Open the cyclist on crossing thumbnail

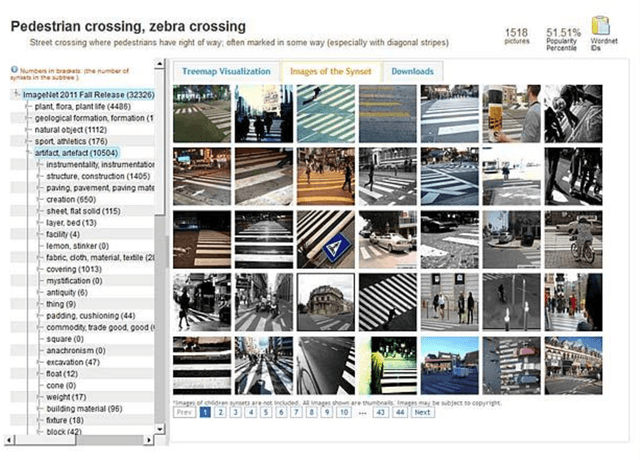[573, 239]
